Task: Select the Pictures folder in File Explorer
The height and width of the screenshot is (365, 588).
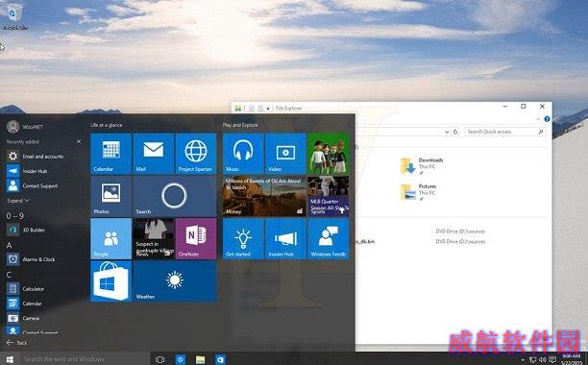Action: point(419,192)
